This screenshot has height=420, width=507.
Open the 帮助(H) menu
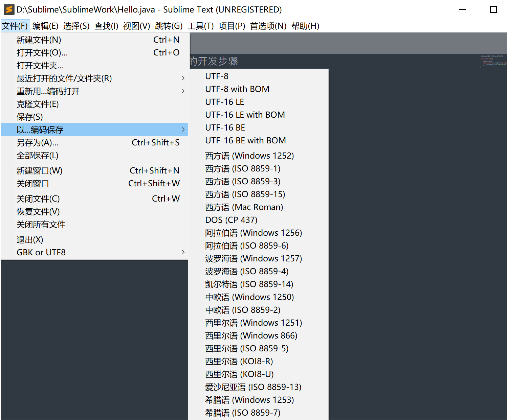[x=305, y=26]
